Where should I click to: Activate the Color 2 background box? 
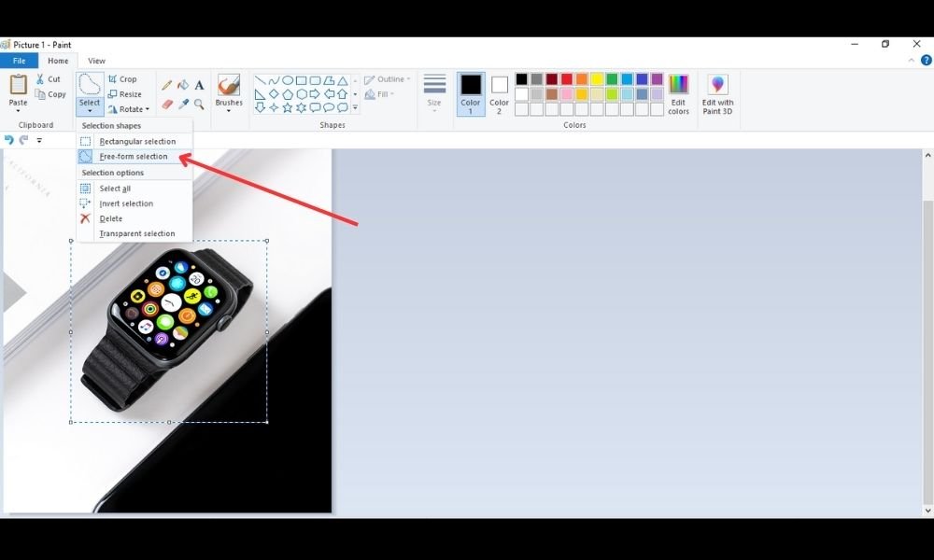pyautogui.click(x=499, y=94)
